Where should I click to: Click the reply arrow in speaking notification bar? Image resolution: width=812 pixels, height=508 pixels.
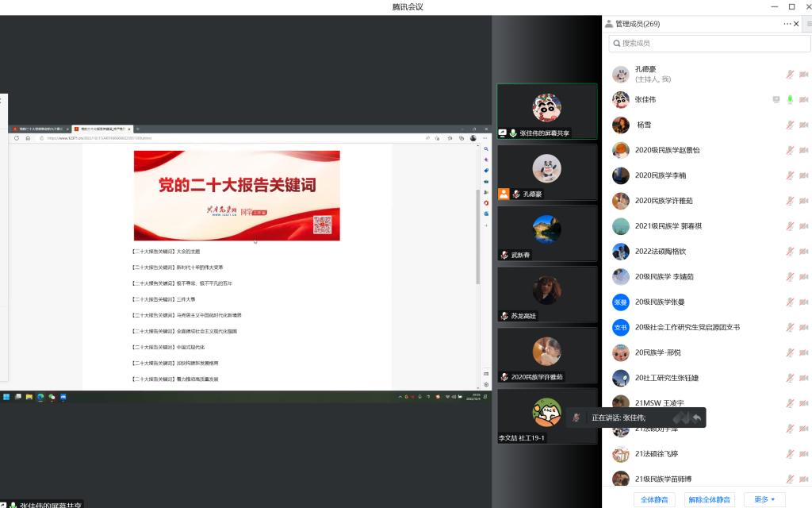click(696, 418)
